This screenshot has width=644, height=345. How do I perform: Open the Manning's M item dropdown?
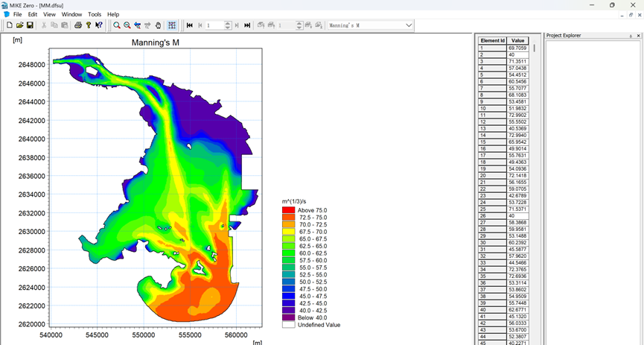(409, 25)
